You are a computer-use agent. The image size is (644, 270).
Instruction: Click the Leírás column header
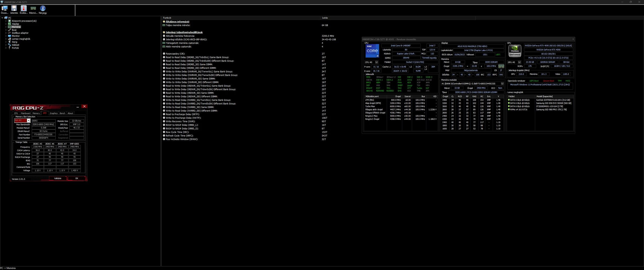(x=398, y=18)
